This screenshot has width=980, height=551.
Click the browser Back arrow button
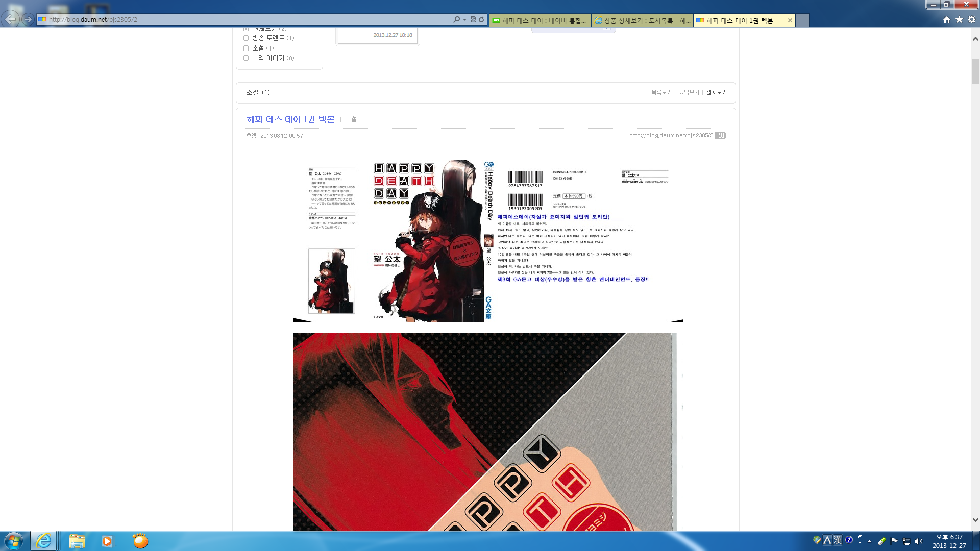10,19
